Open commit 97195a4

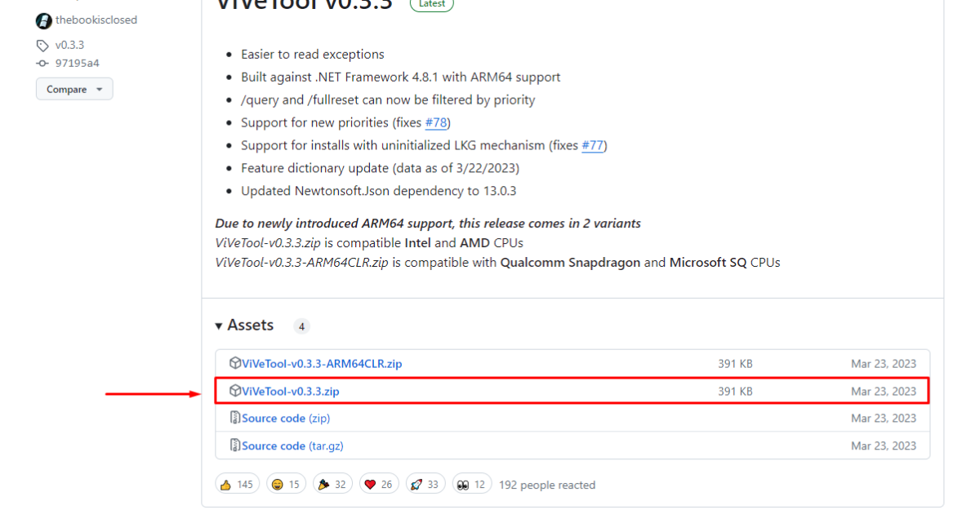click(x=77, y=64)
